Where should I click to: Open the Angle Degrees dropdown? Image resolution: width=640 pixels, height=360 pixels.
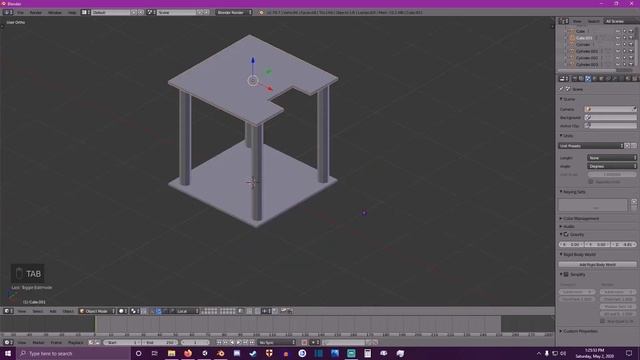(612, 166)
